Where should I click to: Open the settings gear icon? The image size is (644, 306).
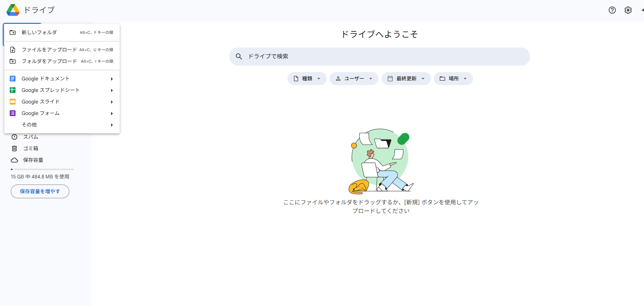point(628,10)
